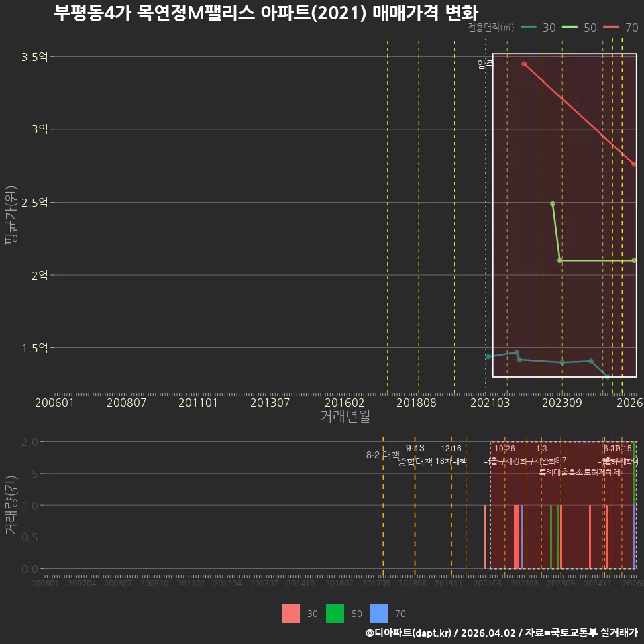
Task: Click the salmon 30 swatch in bottom legend
Action: (290, 614)
